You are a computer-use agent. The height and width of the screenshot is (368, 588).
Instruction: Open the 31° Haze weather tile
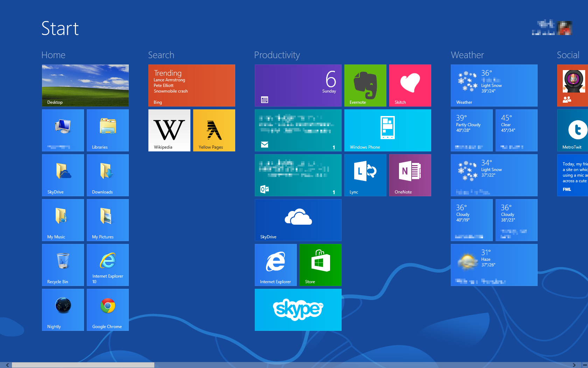[x=494, y=265]
